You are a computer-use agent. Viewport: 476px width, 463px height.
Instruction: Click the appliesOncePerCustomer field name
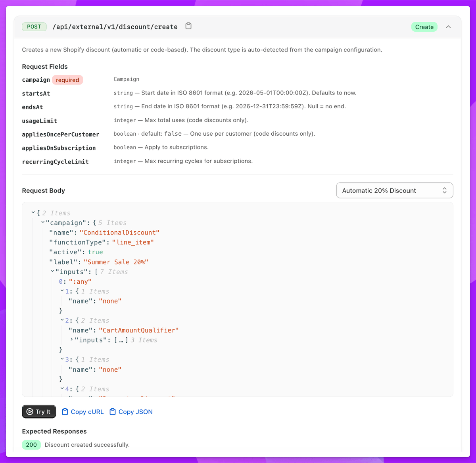[x=61, y=134]
